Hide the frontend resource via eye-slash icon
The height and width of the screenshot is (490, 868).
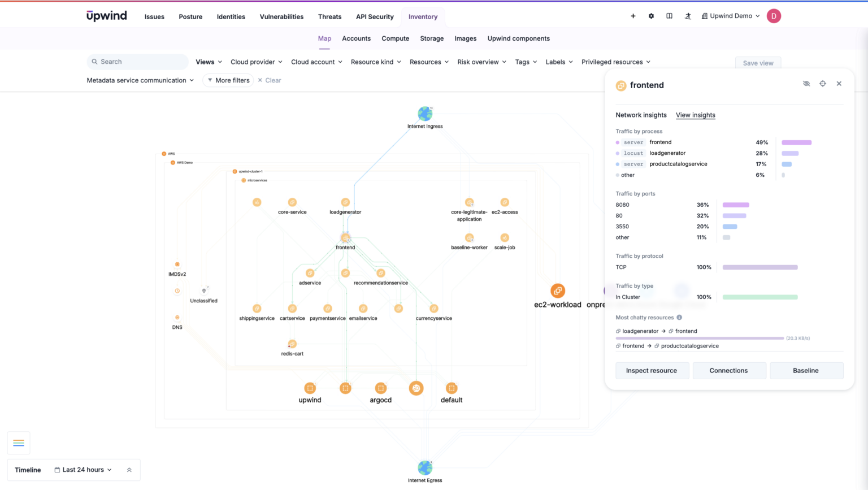806,83
